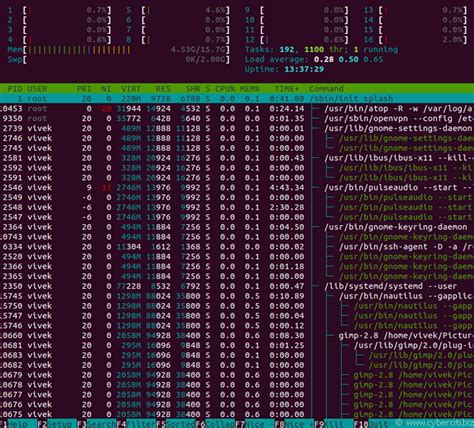Screen dimensions: 474x428
Task: Click the memory reading 4.53G/15.7G
Action: pyautogui.click(x=198, y=50)
